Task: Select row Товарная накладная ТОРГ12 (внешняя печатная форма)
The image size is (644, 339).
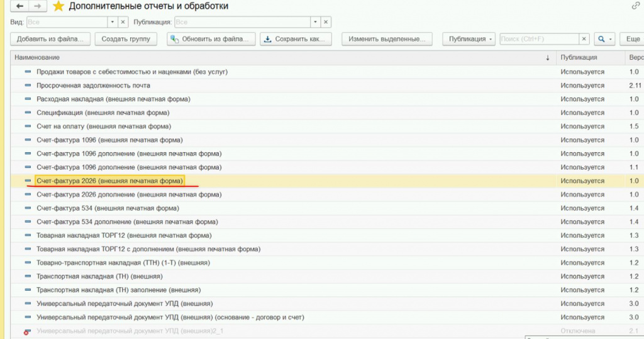Action: pyautogui.click(x=327, y=235)
